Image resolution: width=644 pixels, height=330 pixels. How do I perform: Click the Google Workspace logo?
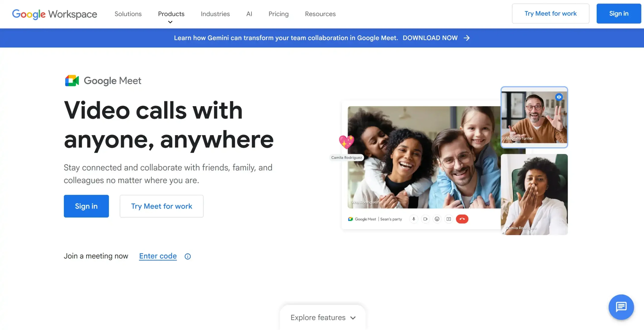[x=54, y=14]
